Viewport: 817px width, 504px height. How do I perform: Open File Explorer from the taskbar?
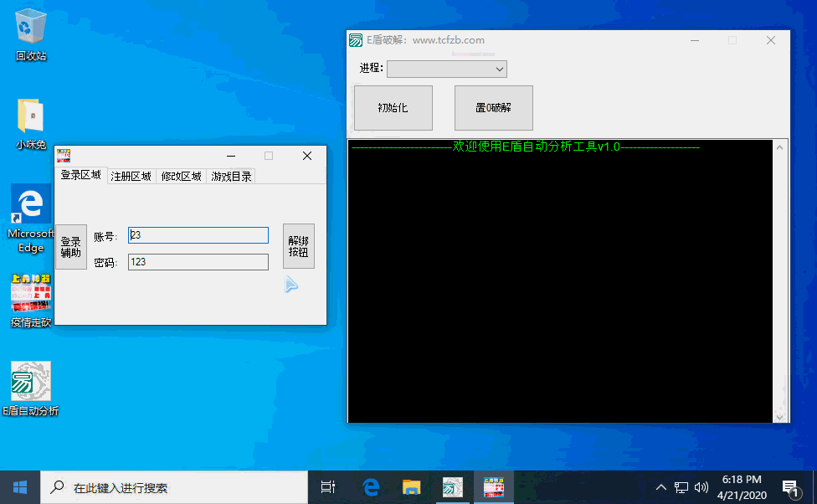point(411,487)
